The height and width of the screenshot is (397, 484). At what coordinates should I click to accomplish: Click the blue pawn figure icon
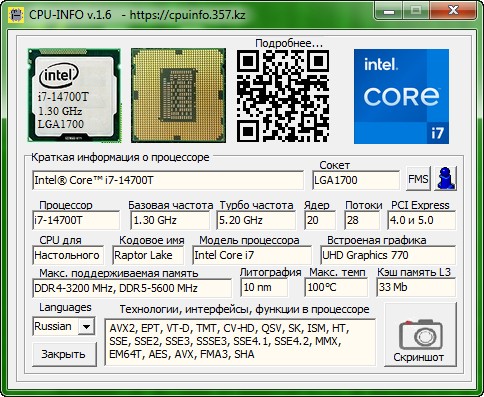point(446,179)
